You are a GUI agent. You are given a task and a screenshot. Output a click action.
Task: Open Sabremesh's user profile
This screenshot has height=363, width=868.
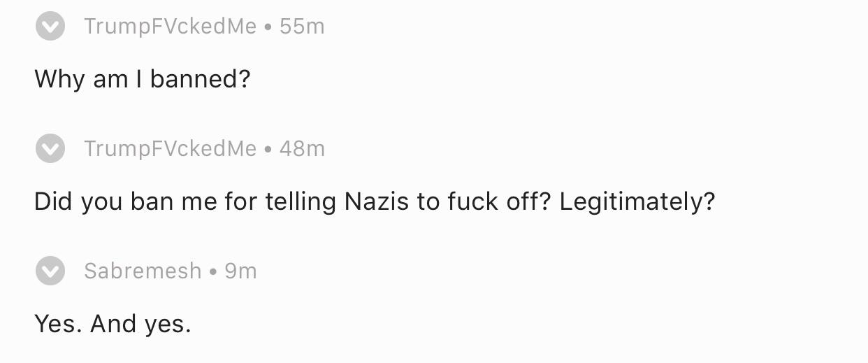click(x=143, y=271)
